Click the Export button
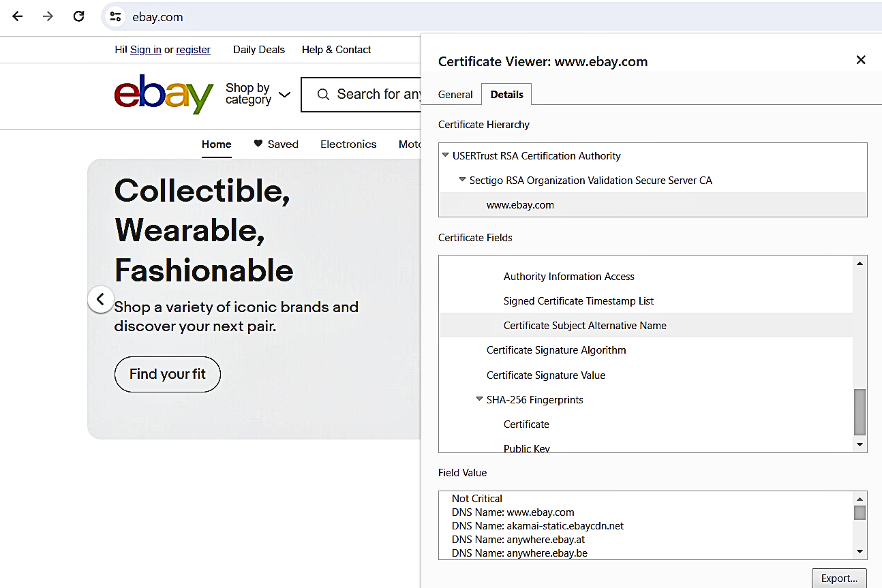This screenshot has height=588, width=882. (x=839, y=578)
